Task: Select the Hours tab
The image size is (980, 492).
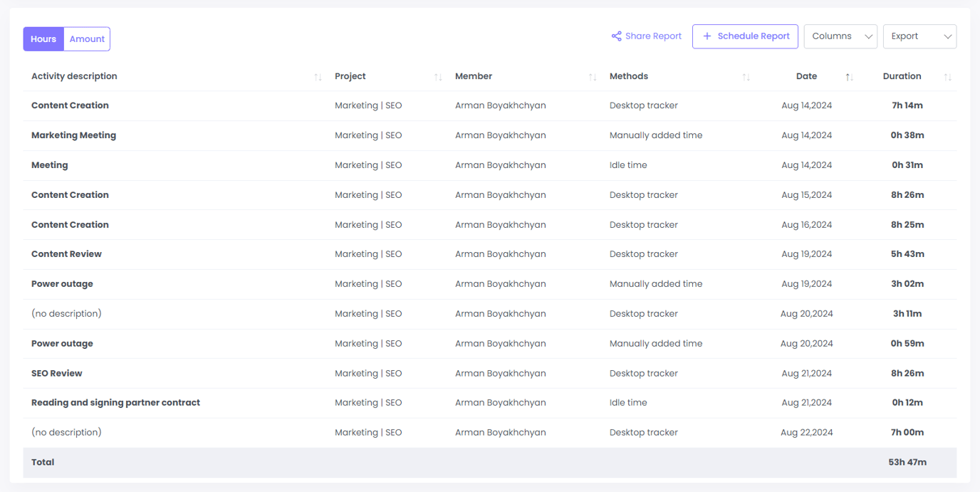Action: [43, 38]
